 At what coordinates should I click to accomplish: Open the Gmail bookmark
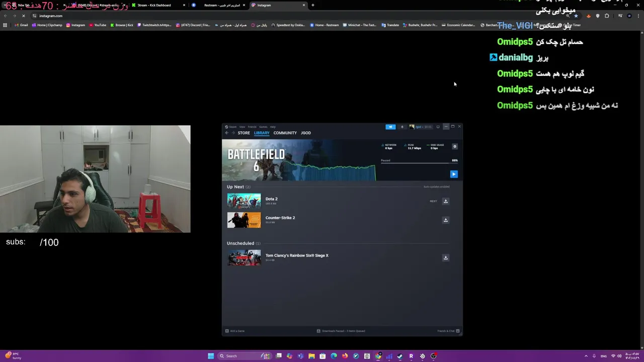coord(21,25)
